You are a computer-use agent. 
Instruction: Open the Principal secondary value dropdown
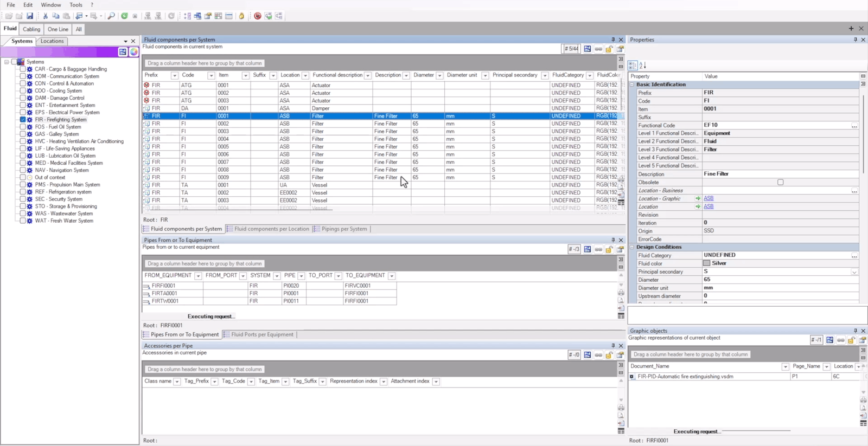click(x=854, y=272)
